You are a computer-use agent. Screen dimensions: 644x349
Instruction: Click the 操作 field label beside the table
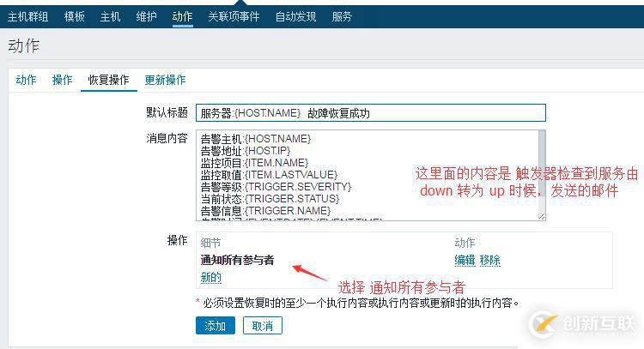point(178,240)
